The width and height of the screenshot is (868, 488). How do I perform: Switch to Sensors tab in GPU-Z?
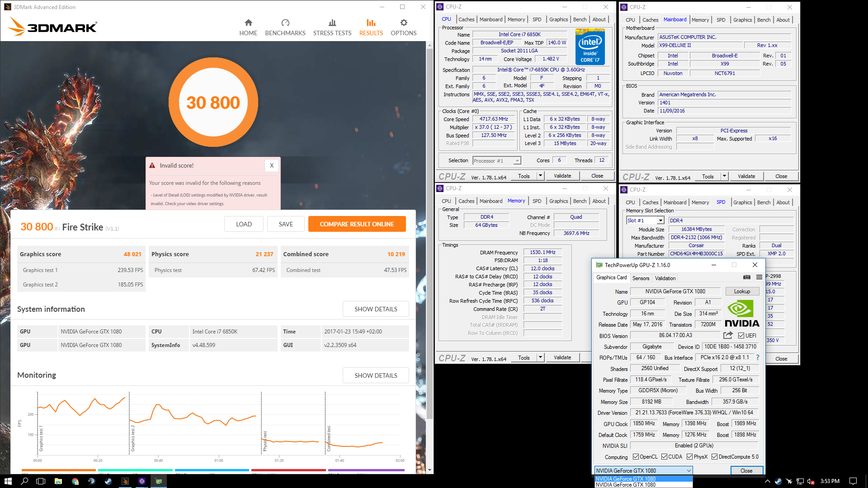641,278
